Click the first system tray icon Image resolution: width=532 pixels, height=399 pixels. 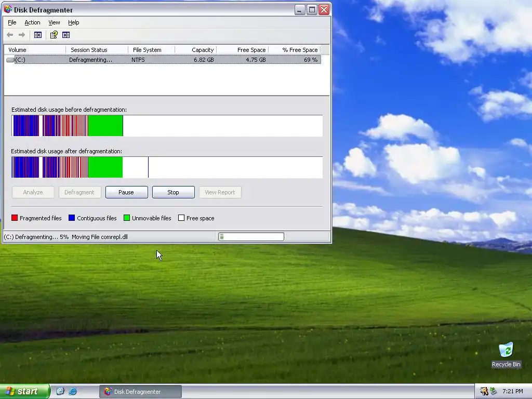pos(484,392)
